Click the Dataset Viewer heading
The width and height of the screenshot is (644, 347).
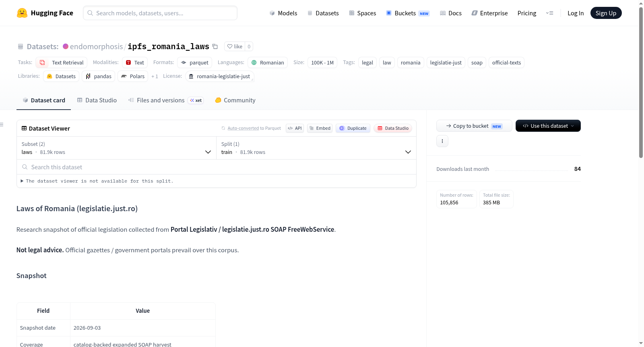(x=50, y=128)
